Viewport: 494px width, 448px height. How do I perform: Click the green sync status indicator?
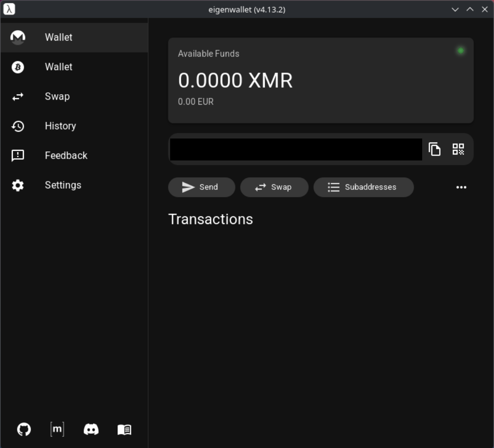(x=461, y=51)
